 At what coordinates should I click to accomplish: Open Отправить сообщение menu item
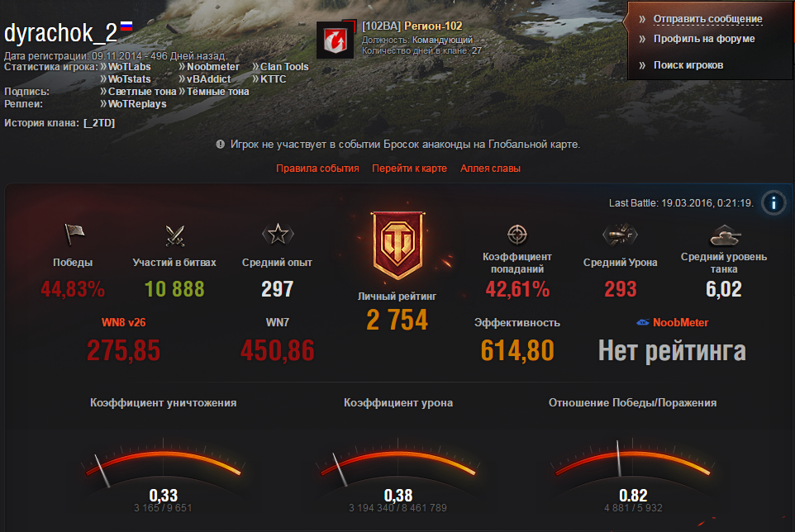pos(707,19)
